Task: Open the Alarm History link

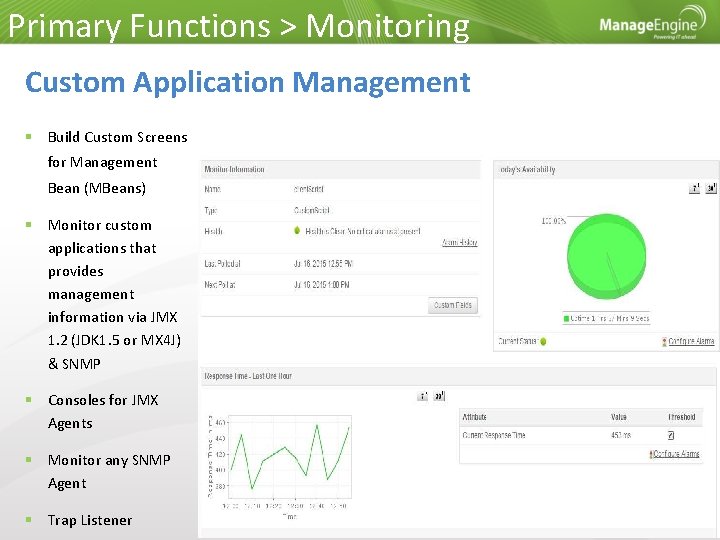Action: point(460,242)
